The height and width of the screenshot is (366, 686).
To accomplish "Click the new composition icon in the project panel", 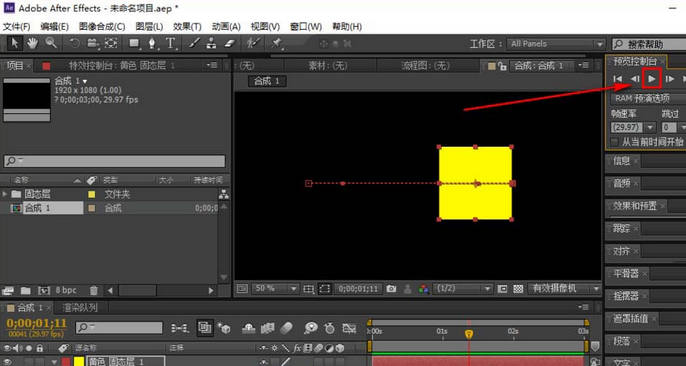I will pyautogui.click(x=44, y=290).
